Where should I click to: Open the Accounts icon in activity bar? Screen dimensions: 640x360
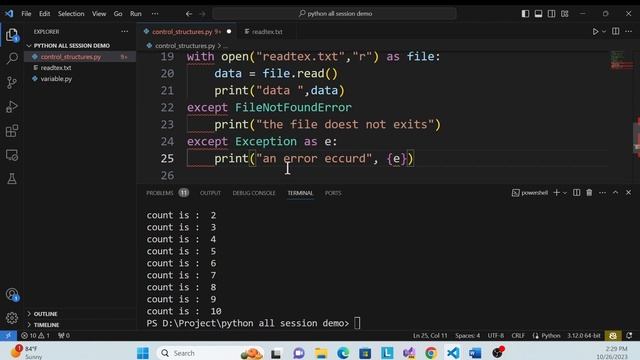(x=12, y=294)
